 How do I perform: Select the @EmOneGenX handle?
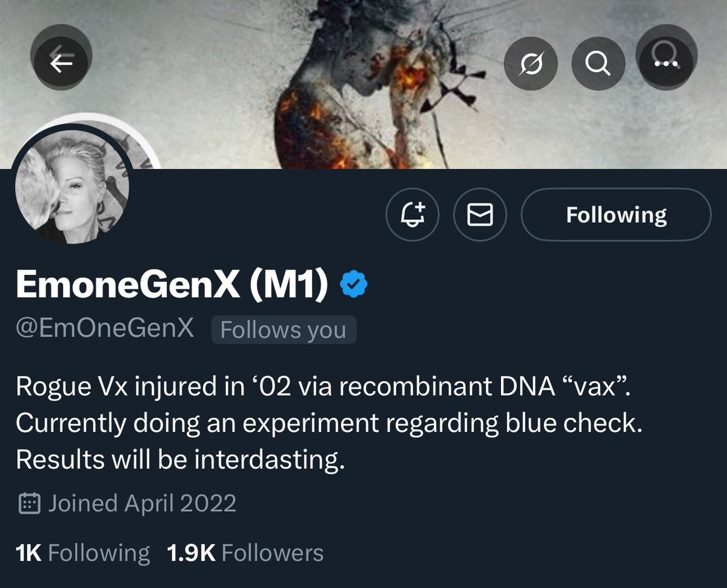click(x=105, y=329)
